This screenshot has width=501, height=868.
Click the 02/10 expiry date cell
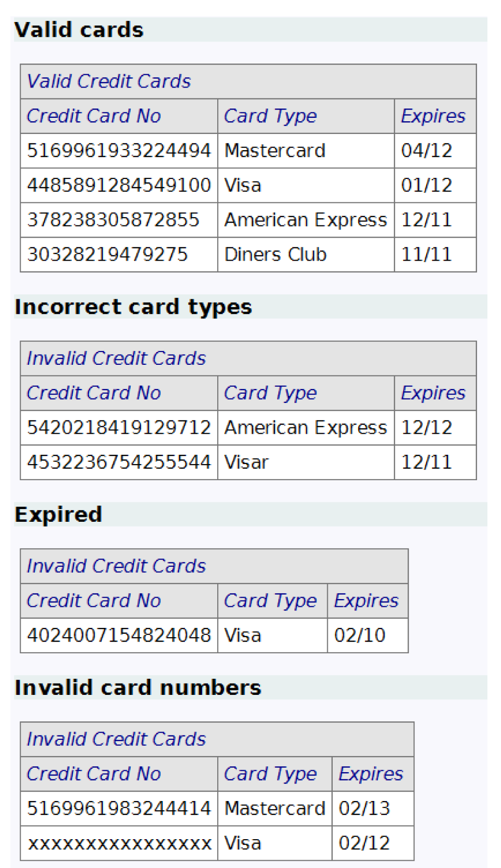[360, 636]
